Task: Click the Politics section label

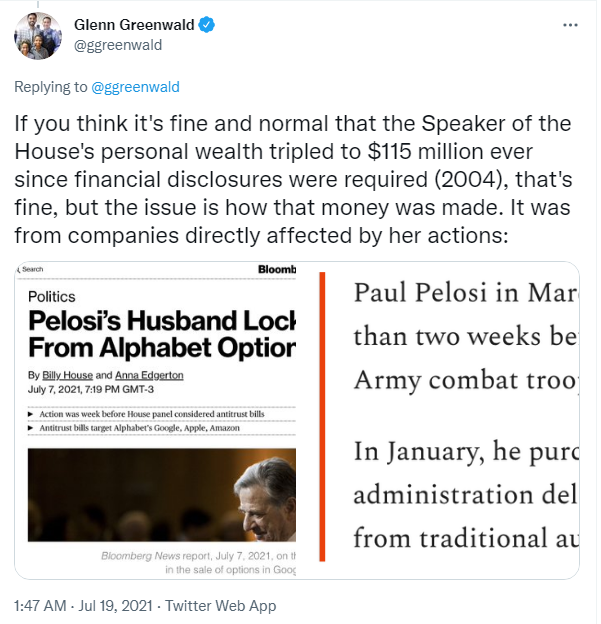Action: point(51,297)
